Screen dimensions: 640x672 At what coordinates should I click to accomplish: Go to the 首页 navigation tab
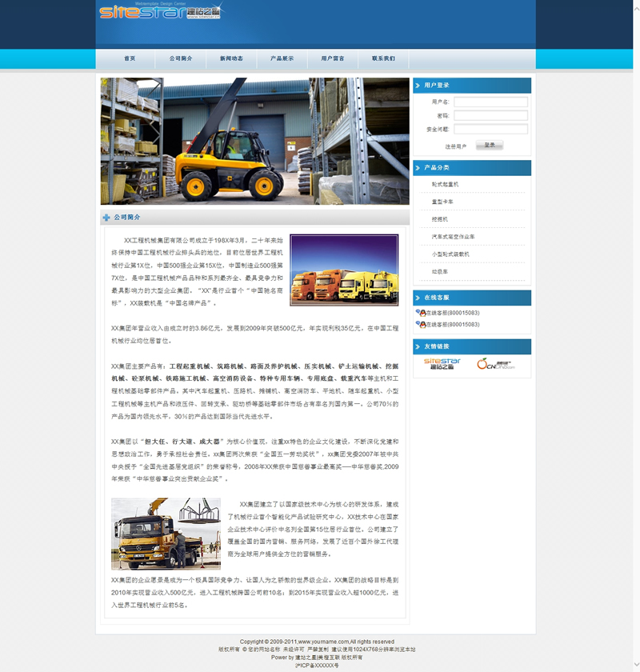(x=130, y=59)
